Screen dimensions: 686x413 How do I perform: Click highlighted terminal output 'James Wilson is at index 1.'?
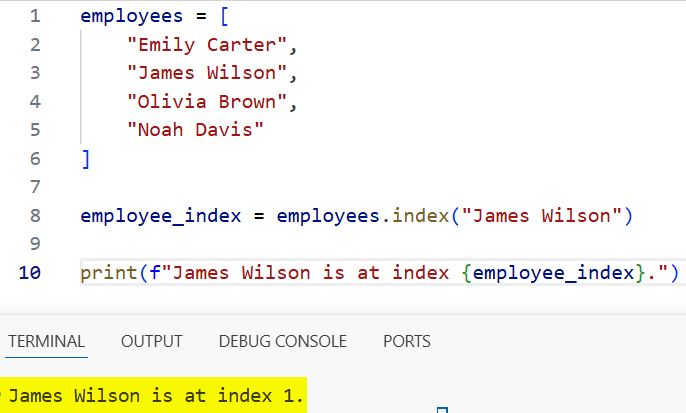[x=156, y=396]
